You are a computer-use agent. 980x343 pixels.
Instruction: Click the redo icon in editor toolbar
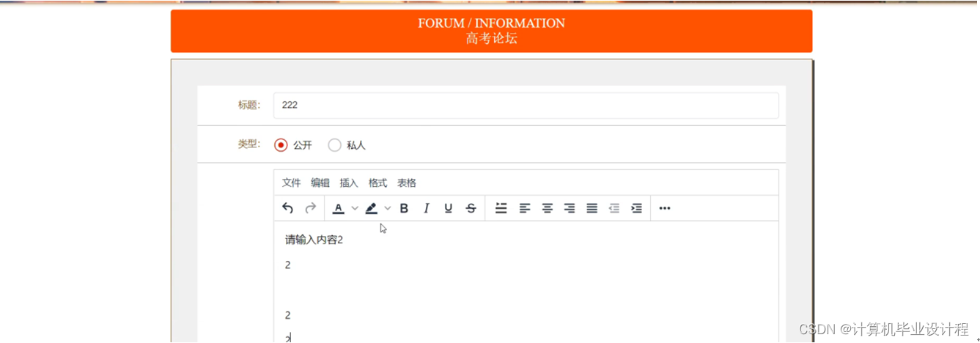[311, 208]
